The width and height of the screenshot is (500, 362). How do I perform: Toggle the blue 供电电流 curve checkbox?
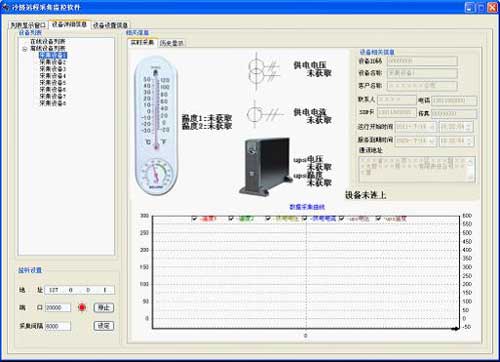(x=304, y=218)
